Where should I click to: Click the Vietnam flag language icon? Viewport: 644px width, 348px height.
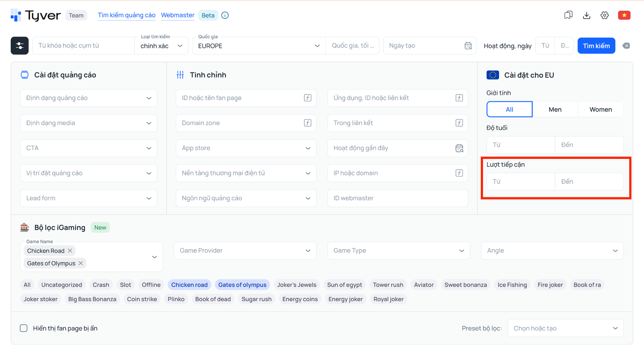[624, 15]
